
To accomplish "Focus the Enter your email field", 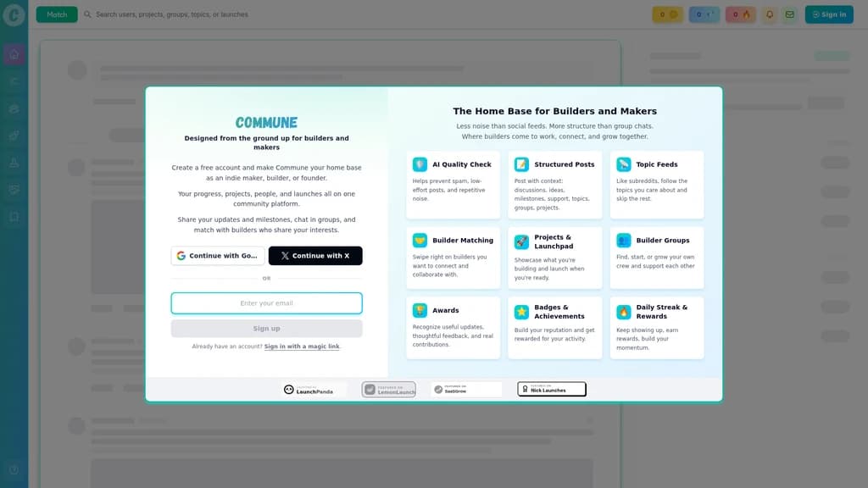I will tap(267, 303).
